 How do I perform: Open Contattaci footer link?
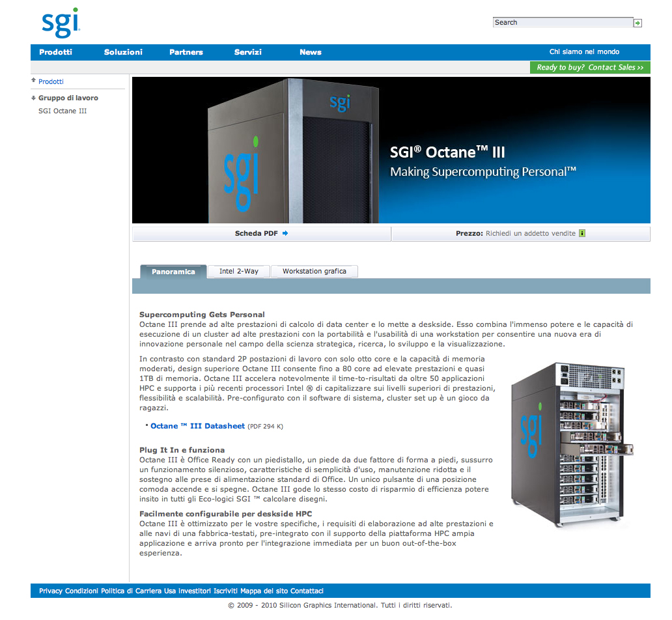(307, 591)
